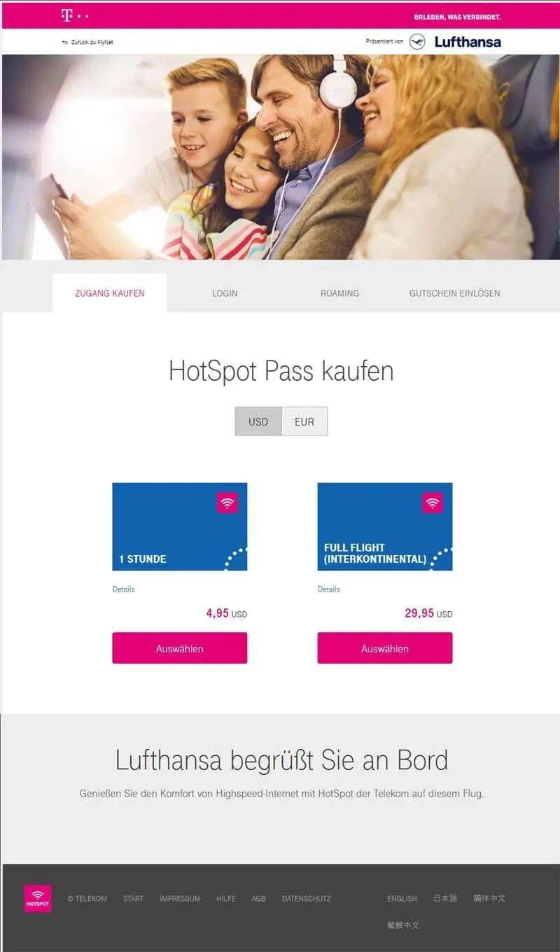Viewport: 560px width, 952px height.
Task: Click the Lufthansa crane logo icon
Action: pyautogui.click(x=417, y=41)
